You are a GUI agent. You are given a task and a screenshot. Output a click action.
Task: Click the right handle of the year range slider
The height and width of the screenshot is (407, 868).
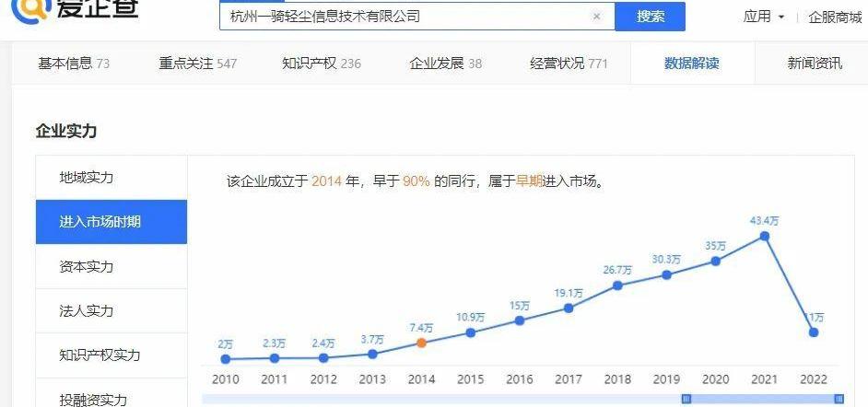pyautogui.click(x=839, y=398)
